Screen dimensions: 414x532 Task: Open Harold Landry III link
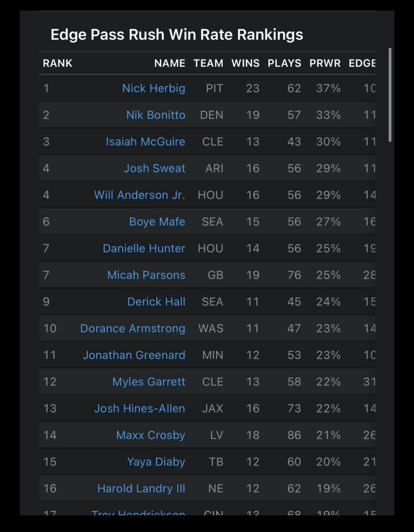coord(141,488)
